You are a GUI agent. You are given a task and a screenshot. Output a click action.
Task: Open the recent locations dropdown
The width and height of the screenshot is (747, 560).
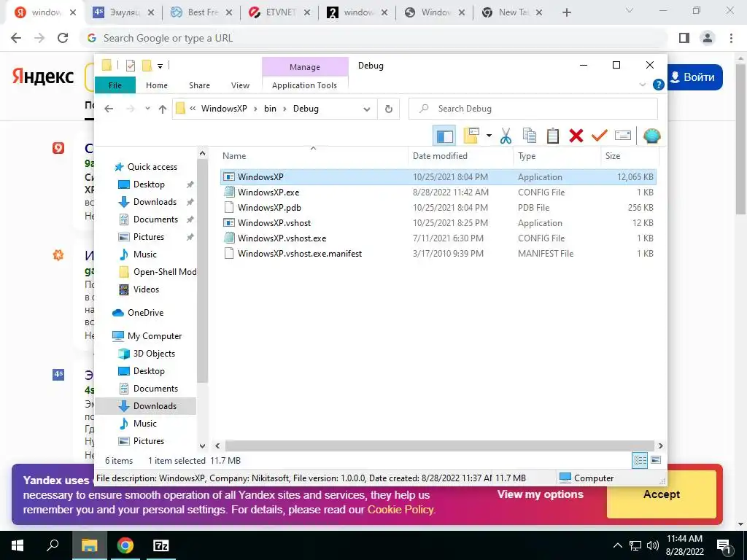click(x=147, y=109)
